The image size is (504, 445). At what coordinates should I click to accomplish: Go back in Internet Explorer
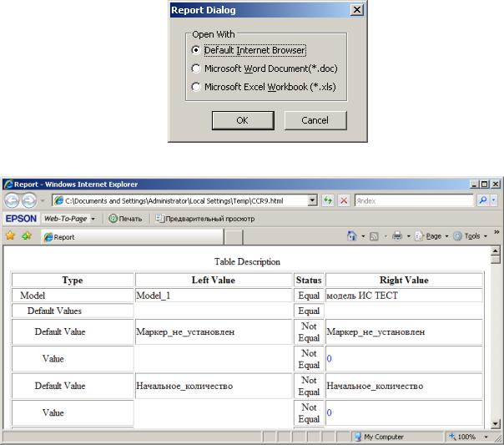point(13,200)
